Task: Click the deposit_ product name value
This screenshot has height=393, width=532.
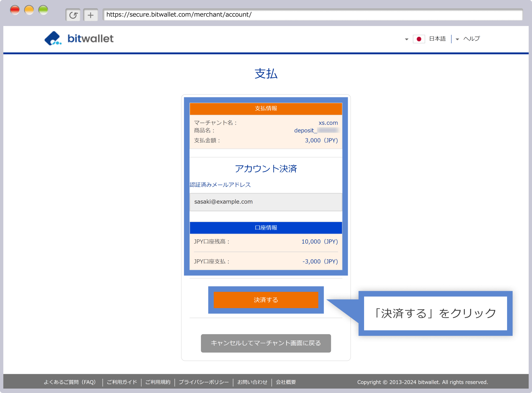Action: pos(316,130)
